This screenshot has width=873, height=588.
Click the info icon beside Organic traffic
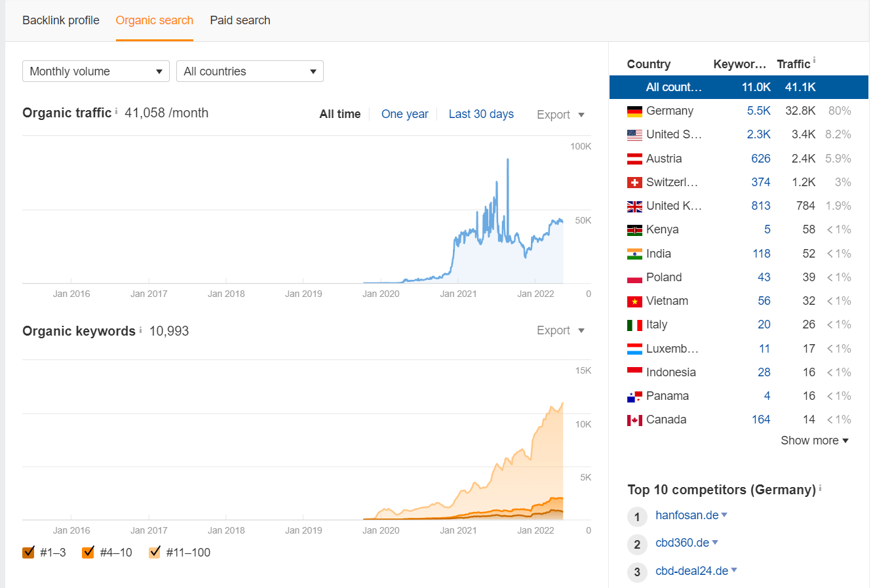(117, 111)
